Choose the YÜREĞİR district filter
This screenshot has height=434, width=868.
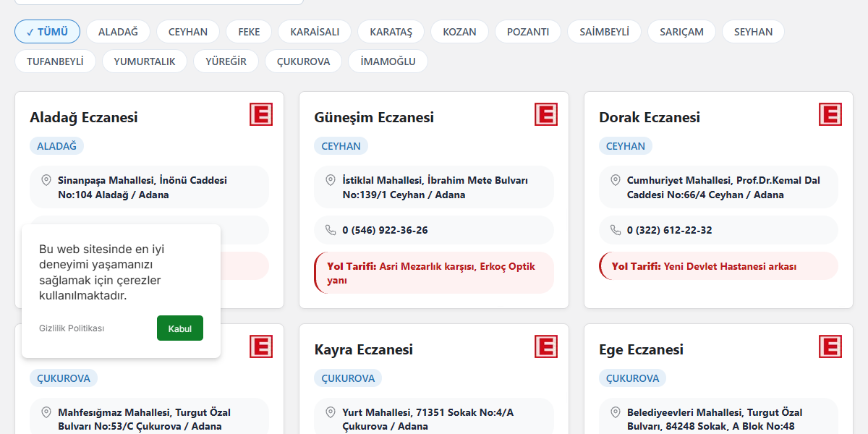[x=226, y=61]
